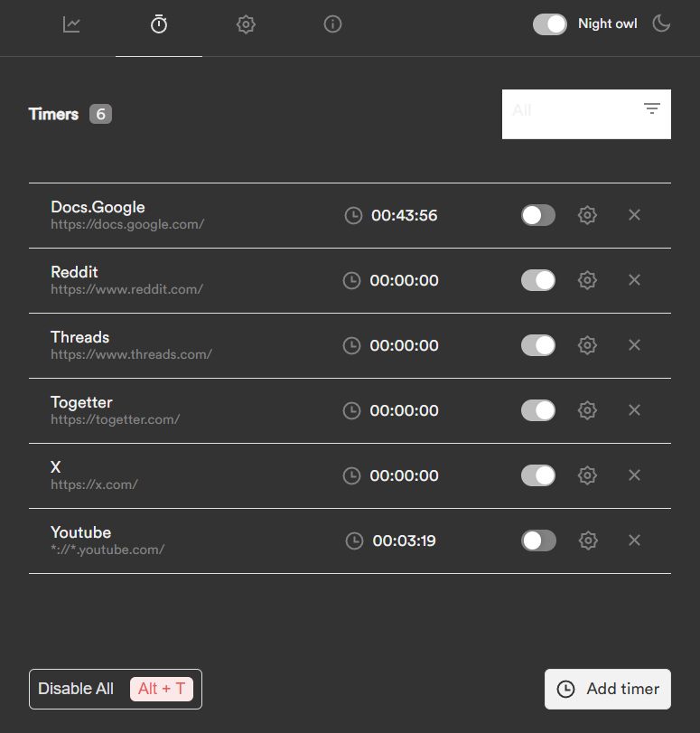This screenshot has height=733, width=700.
Task: Open settings gear for Youtube timer
Action: pyautogui.click(x=588, y=540)
